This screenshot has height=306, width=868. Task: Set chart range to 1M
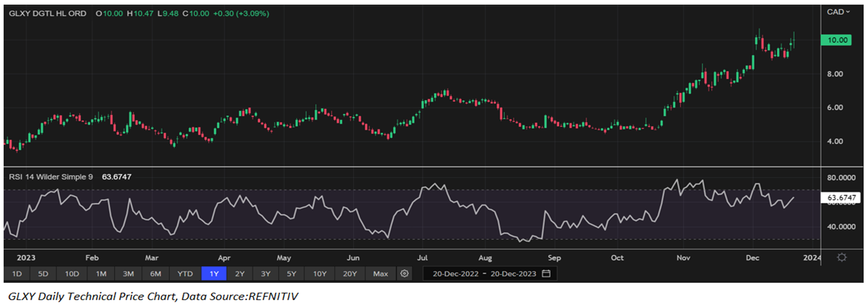point(101,274)
